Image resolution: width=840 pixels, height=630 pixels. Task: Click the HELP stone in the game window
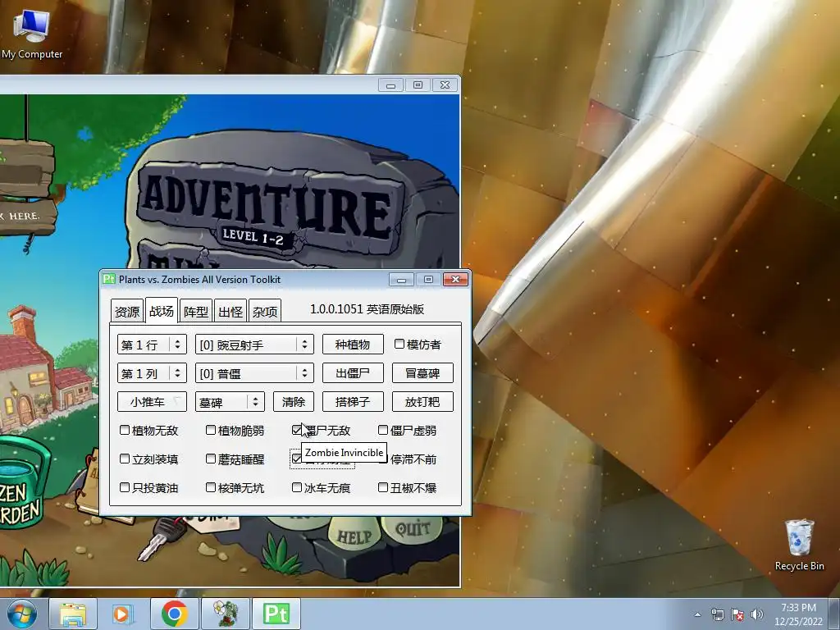pos(354,536)
